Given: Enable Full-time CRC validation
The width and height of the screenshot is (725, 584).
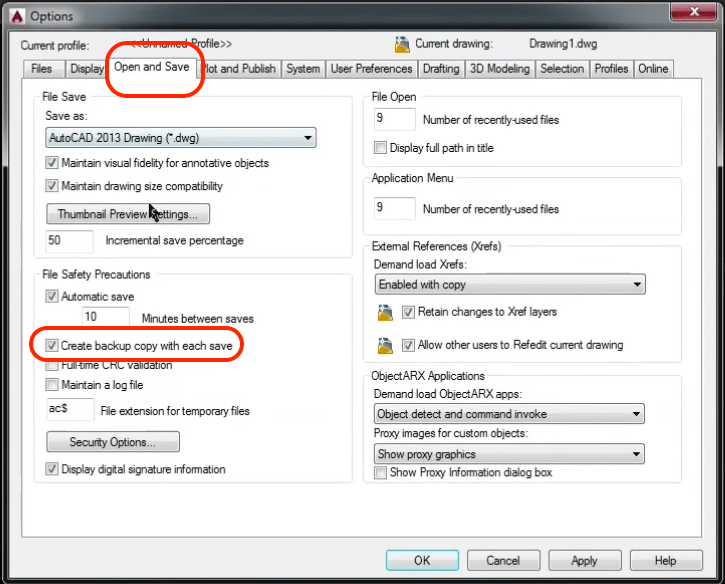Looking at the screenshot, I should 52,365.
